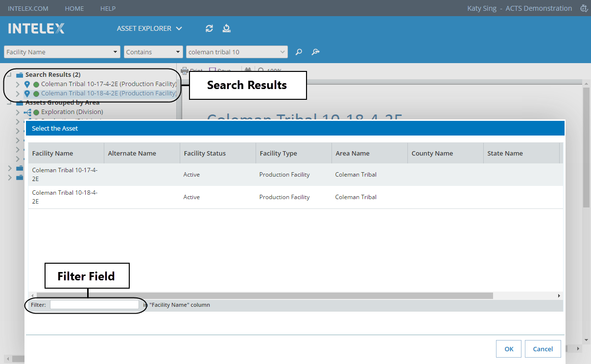This screenshot has width=591, height=364.
Task: Select Coleman Tribal 10-18-4-2E in tree
Action: pos(109,93)
